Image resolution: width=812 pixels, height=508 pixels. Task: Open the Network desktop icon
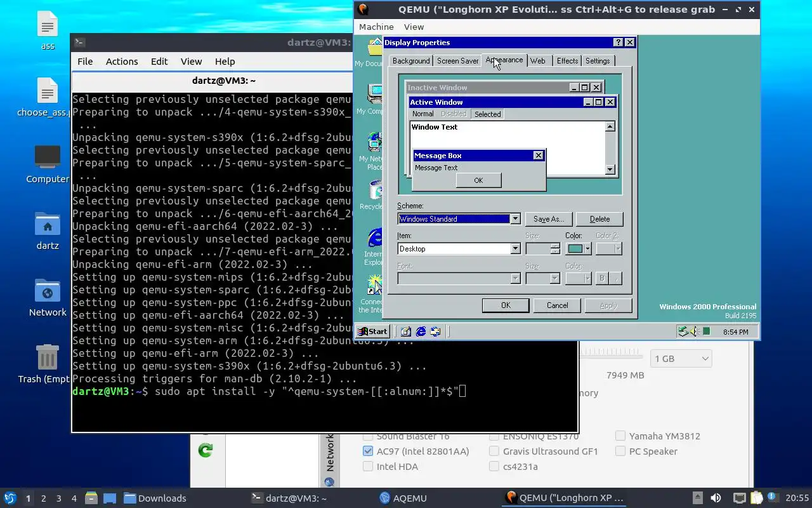(x=48, y=298)
